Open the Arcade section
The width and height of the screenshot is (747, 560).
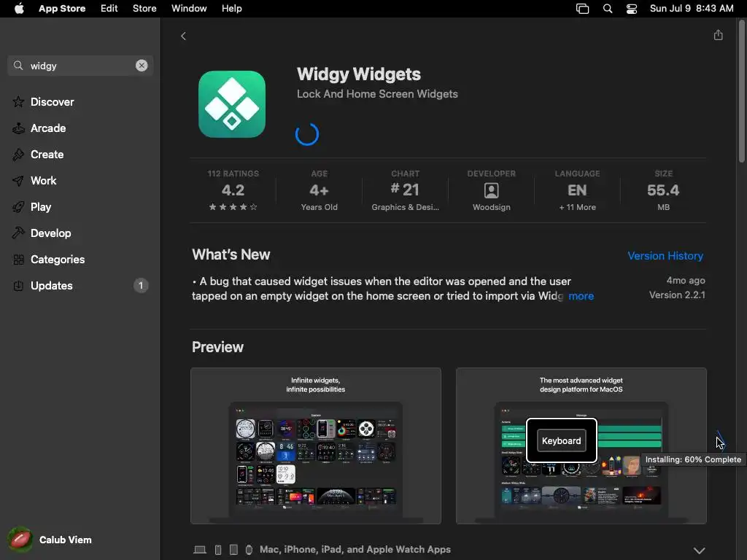(x=80, y=128)
